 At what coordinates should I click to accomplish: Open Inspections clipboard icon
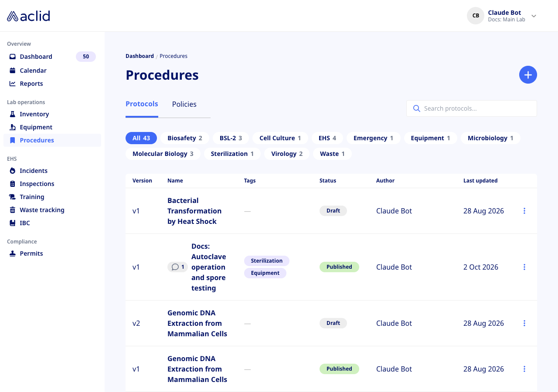pyautogui.click(x=13, y=184)
